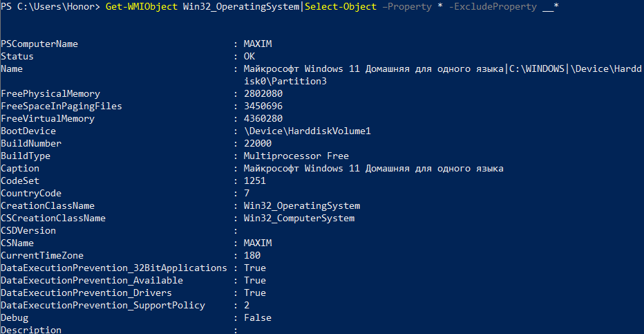Click the CodeSet value 1251
The width and height of the screenshot is (644, 334).
point(255,180)
